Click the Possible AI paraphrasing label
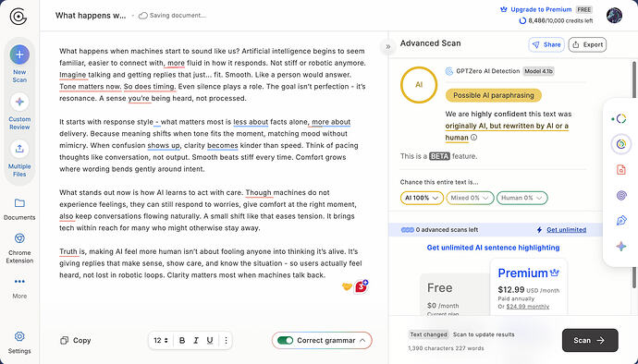The image size is (638, 364). (494, 95)
